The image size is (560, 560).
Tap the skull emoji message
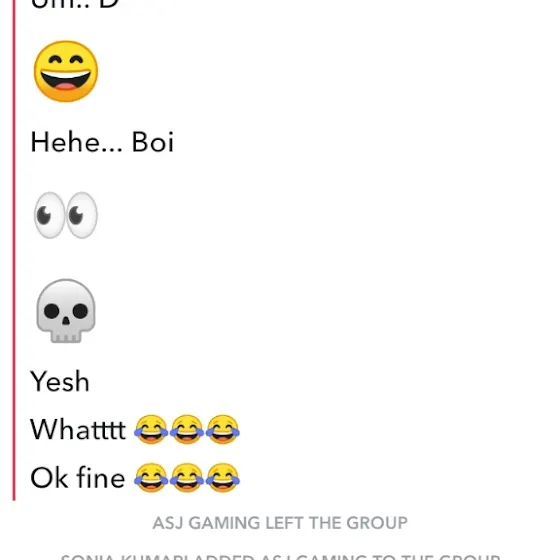pos(66,311)
